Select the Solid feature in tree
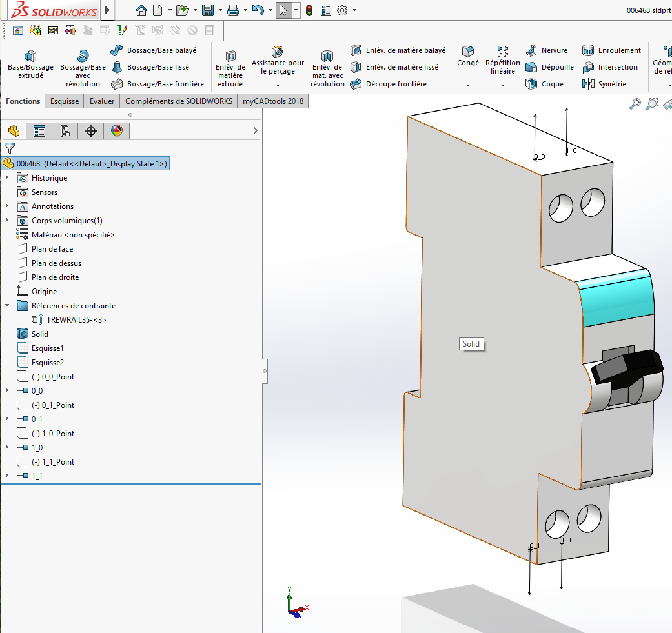 point(39,334)
